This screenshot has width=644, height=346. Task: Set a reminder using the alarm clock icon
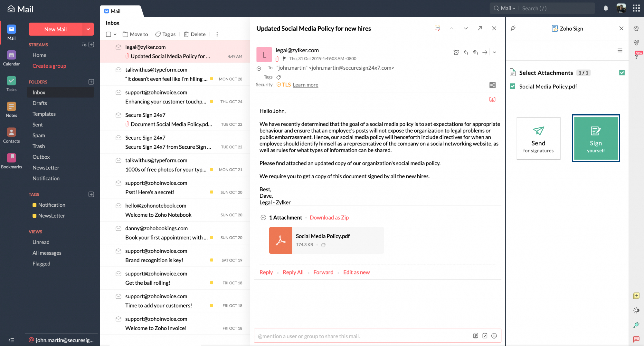click(456, 52)
